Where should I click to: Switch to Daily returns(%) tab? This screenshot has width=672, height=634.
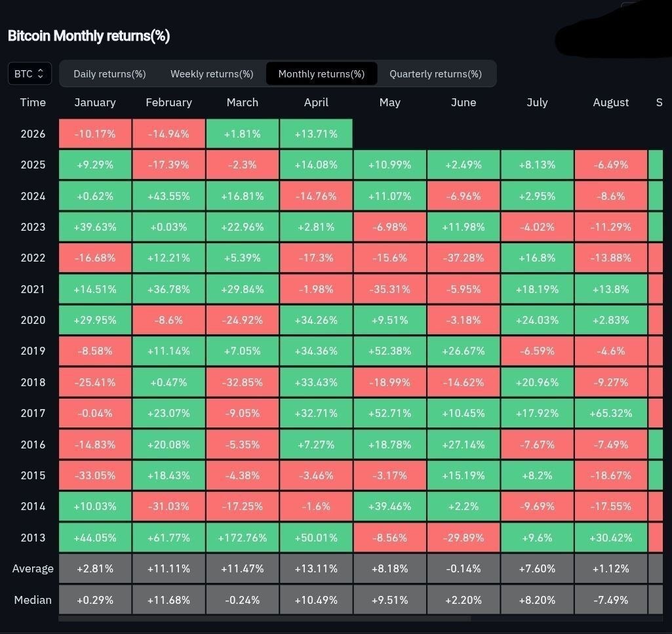109,73
